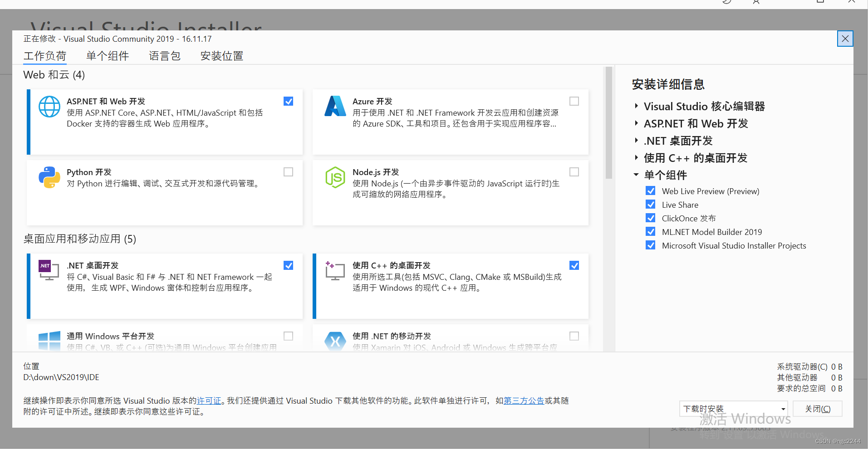Click the Xamarin mobile development icon
Screen dimensions: 868x449
335,341
